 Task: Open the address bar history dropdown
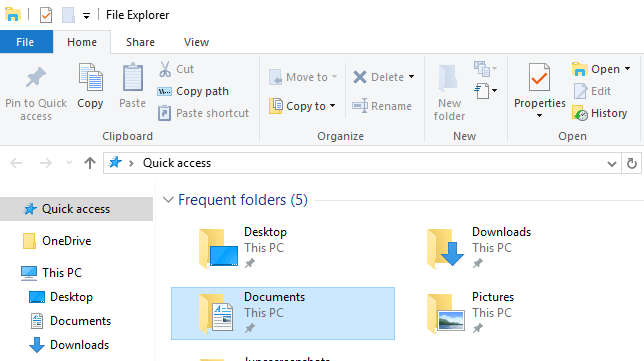pos(612,163)
